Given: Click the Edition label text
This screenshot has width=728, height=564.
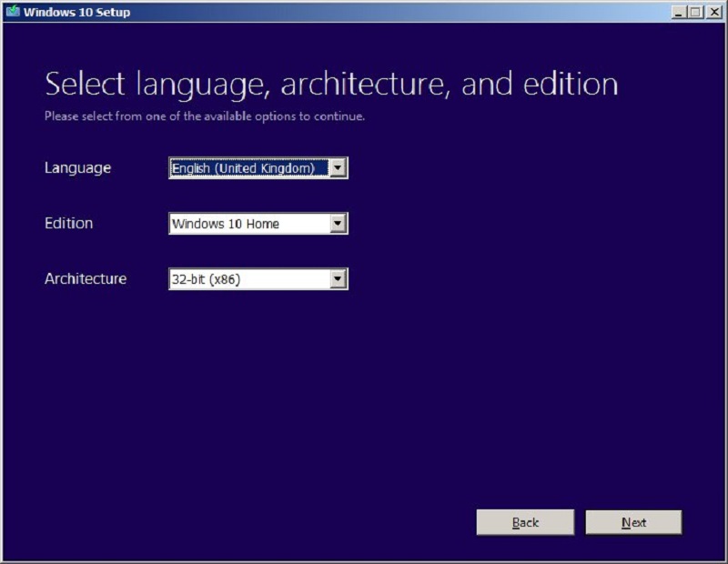Looking at the screenshot, I should (69, 223).
